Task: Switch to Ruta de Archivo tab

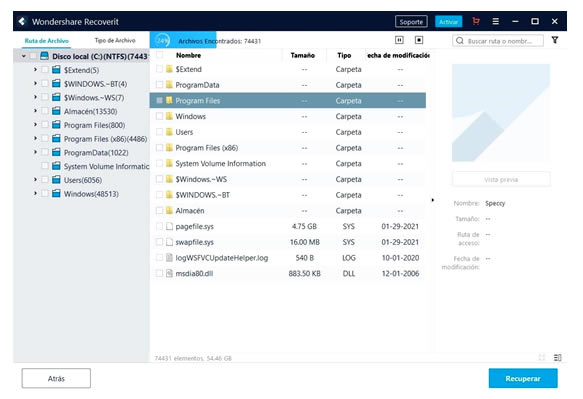Action: pyautogui.click(x=46, y=41)
